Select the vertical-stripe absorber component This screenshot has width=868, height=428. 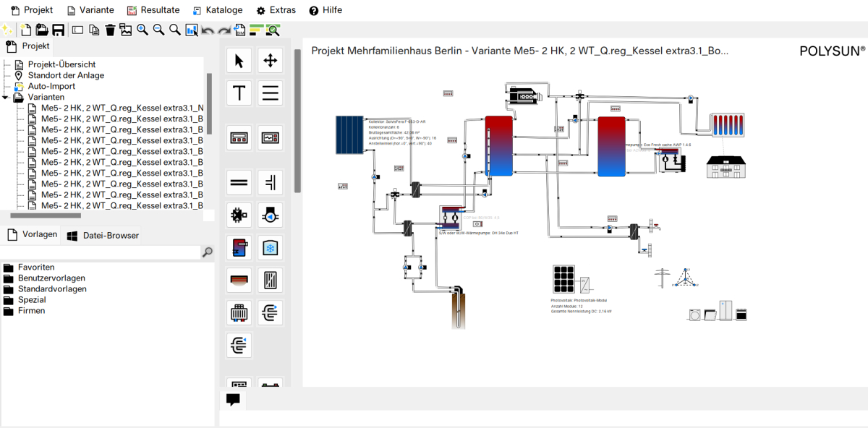click(x=271, y=281)
